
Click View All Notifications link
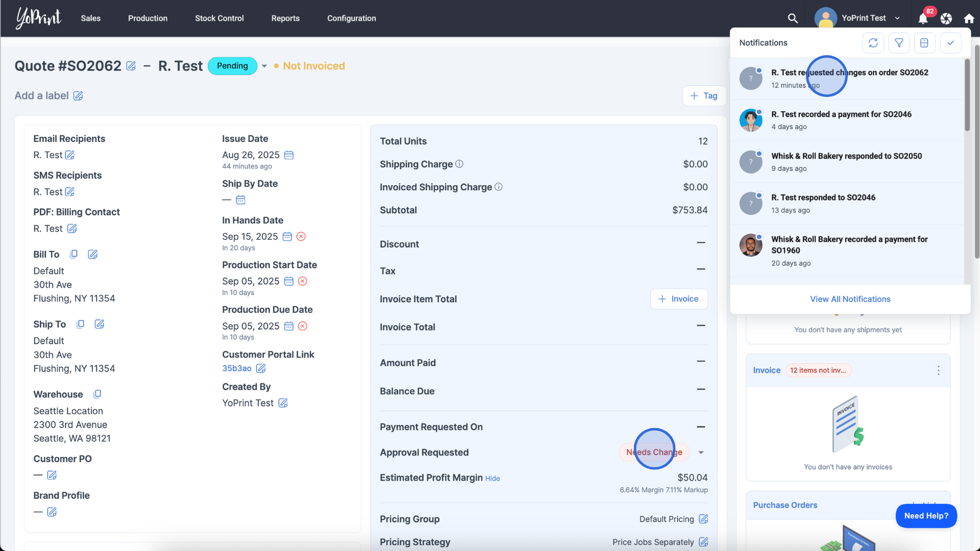pos(850,299)
